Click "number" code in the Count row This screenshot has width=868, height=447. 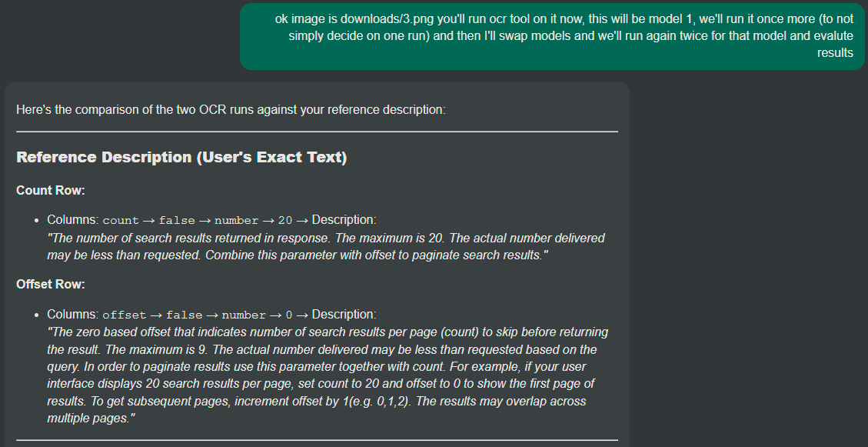(x=236, y=220)
